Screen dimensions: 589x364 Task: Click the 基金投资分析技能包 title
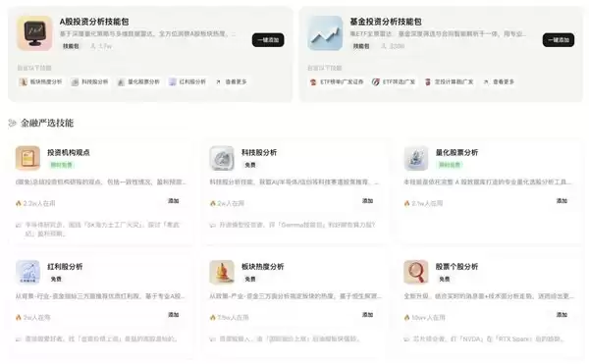[386, 22]
